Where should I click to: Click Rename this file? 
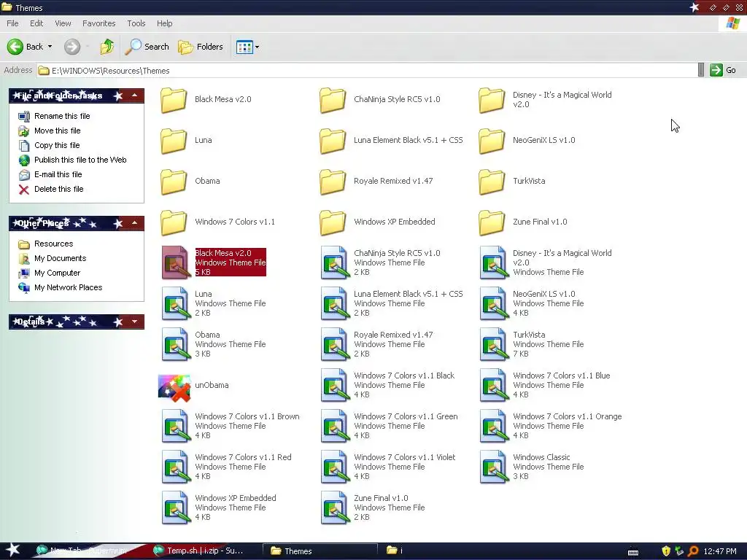62,116
